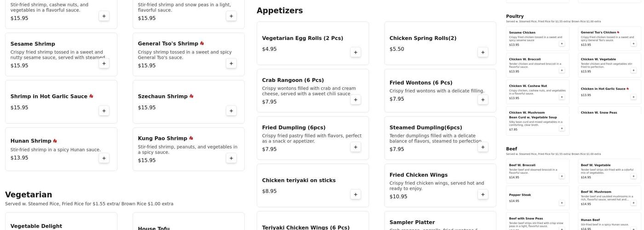Image resolution: width=644 pixels, height=230 pixels.
Task: Add Sesame Shrimp to the order
Action: click(104, 63)
